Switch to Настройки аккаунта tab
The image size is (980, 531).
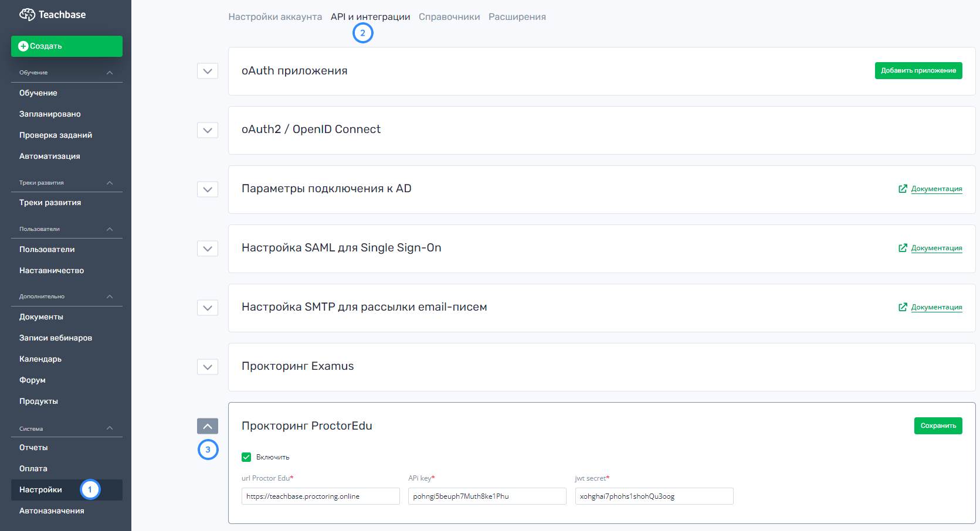[x=275, y=17]
